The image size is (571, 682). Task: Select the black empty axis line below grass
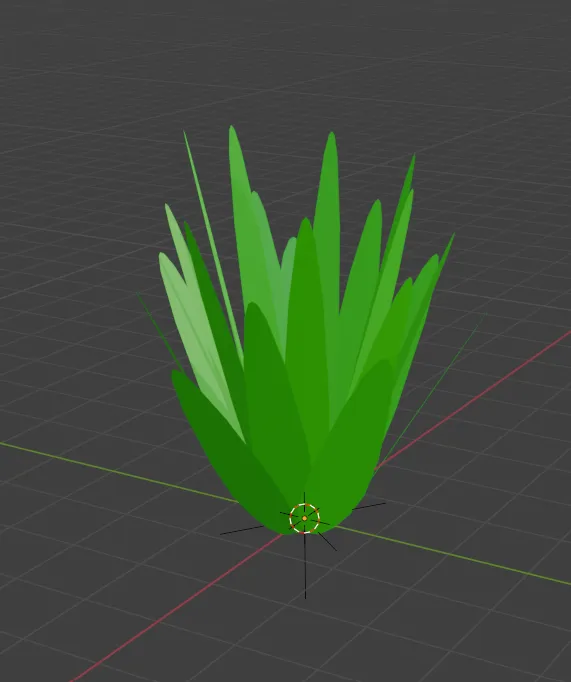point(305,565)
